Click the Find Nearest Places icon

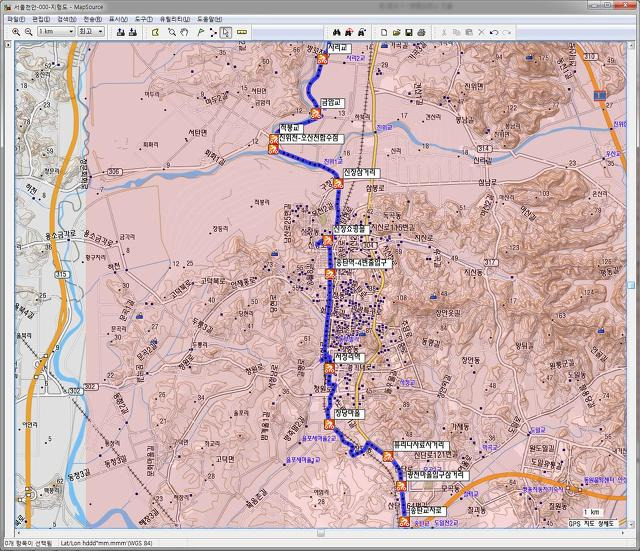point(349,32)
